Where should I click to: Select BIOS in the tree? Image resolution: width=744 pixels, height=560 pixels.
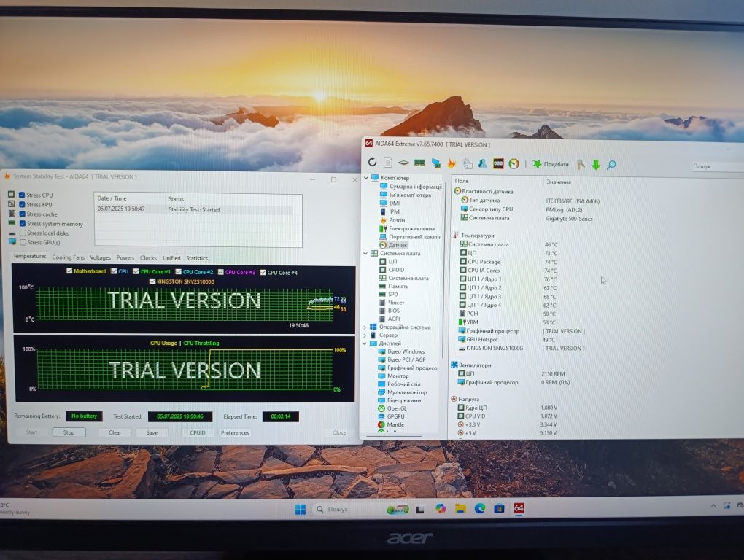tap(390, 311)
